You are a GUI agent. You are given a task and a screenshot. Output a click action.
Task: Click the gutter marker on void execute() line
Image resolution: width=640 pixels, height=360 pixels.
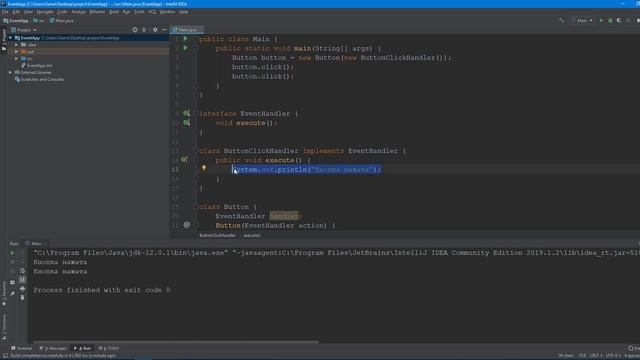(187, 122)
